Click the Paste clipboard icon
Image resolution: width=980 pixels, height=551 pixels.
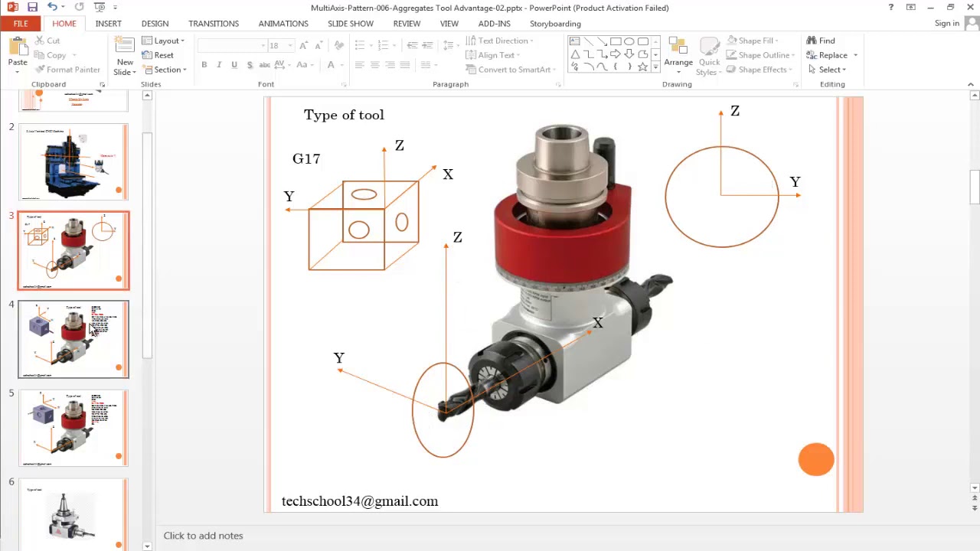pos(17,44)
